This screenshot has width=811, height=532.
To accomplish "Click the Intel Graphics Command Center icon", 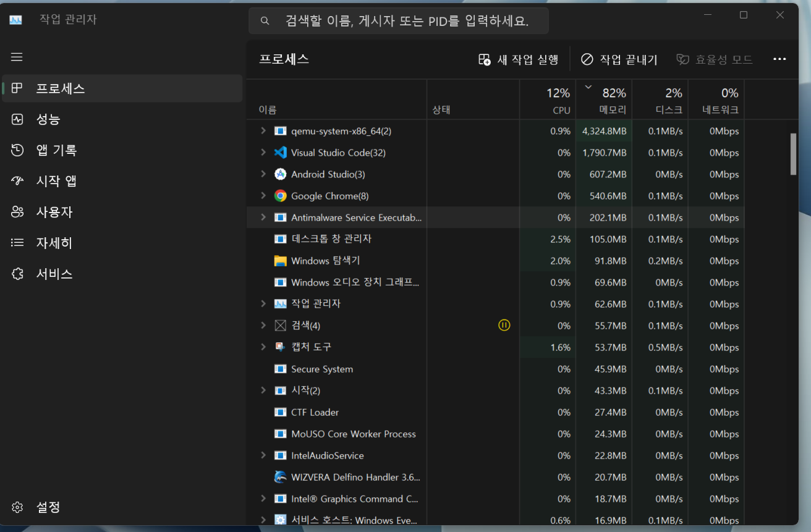I will point(281,499).
